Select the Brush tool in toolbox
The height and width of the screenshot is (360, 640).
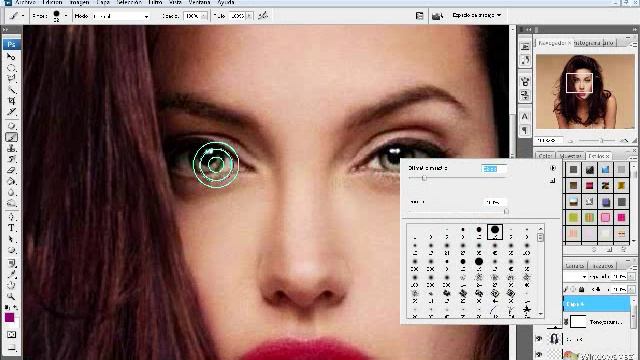[11, 137]
